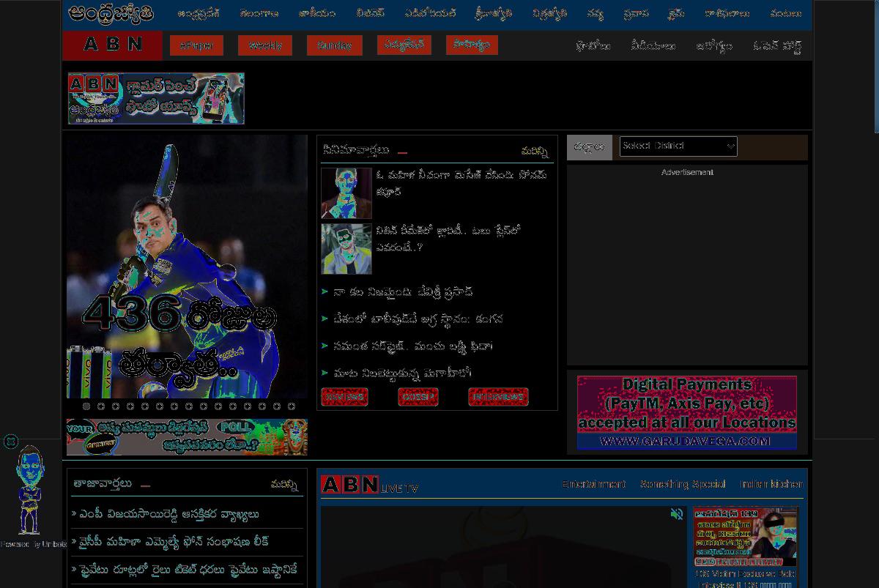This screenshot has height=588, width=879.
Task: Open the ఓపెన్ హార్ట్ link
Action: point(777,46)
